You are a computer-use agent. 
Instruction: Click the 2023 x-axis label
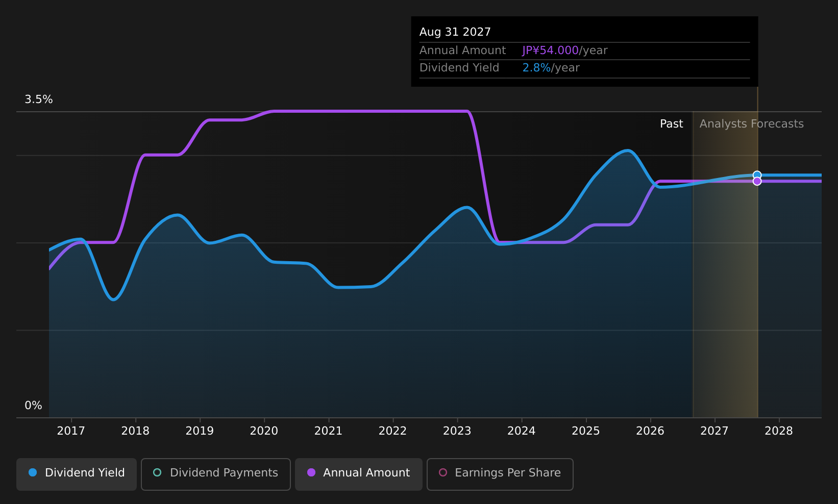pyautogui.click(x=457, y=431)
